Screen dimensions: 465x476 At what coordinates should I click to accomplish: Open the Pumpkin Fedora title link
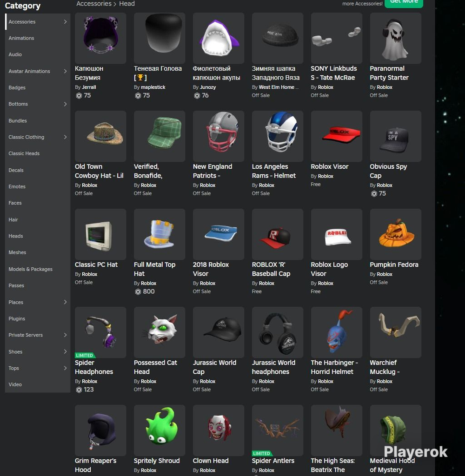[394, 264]
